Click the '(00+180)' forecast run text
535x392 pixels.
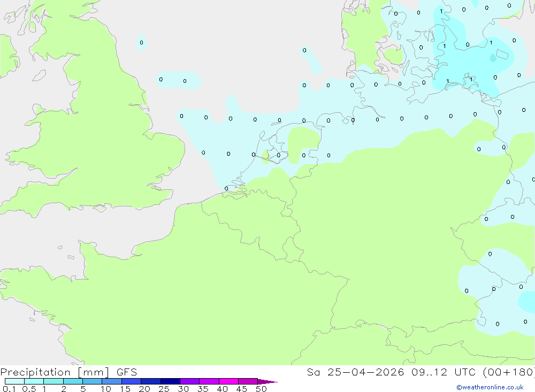pos(509,372)
